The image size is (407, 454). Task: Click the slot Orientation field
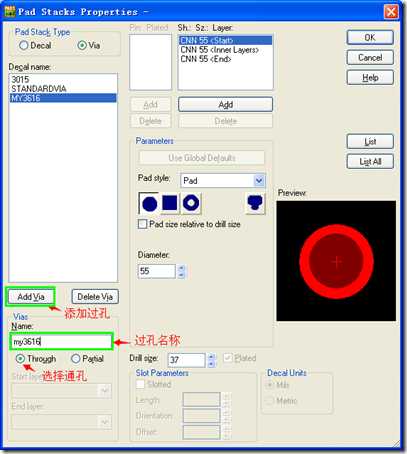201,415
